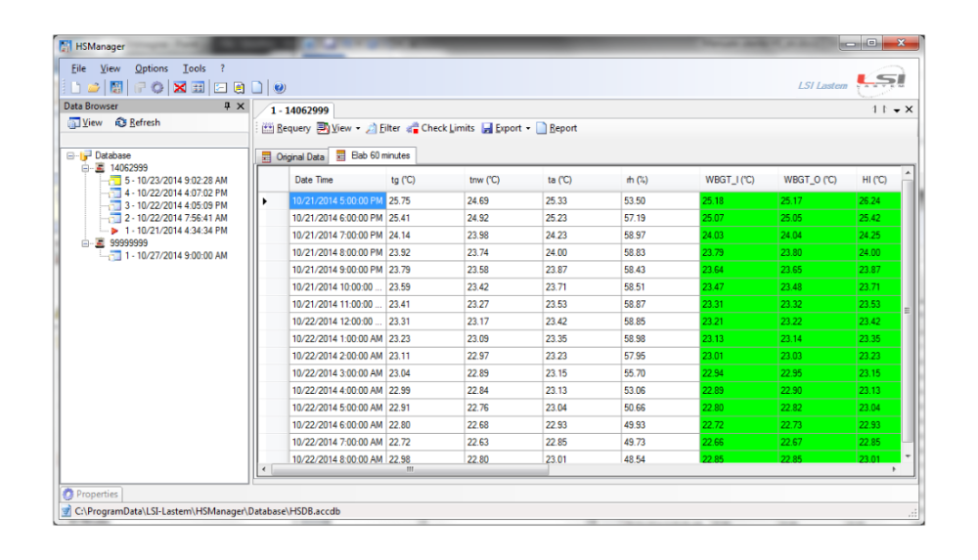Click the Open folder toolbar icon
Screen dimensions: 978x560
(x=93, y=88)
